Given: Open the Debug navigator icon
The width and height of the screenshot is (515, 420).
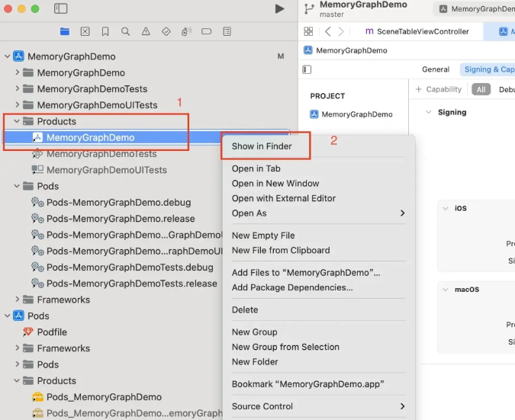Looking at the screenshot, I should pos(187,31).
